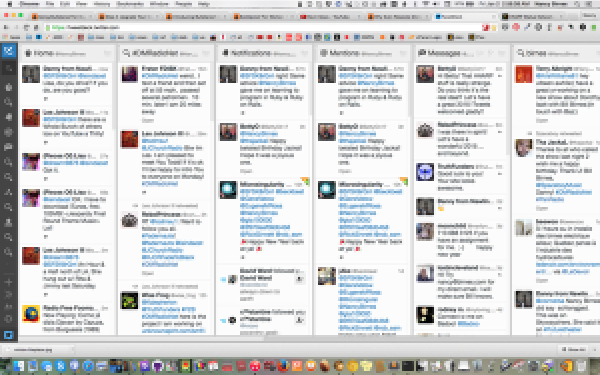Click Home column header title
This screenshot has height=375, width=600.
pyautogui.click(x=44, y=53)
